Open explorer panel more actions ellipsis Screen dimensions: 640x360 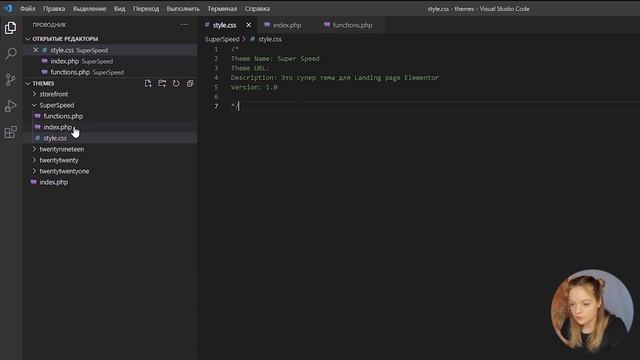pyautogui.click(x=184, y=25)
